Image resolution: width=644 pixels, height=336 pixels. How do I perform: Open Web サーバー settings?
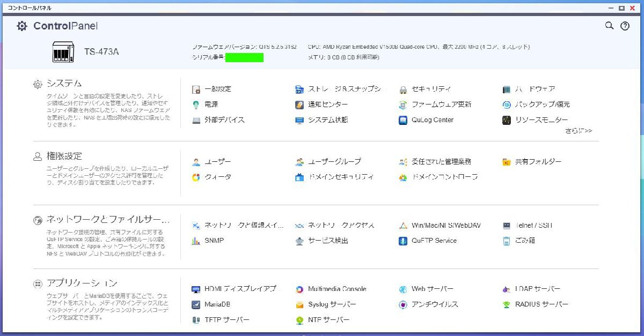(x=426, y=289)
